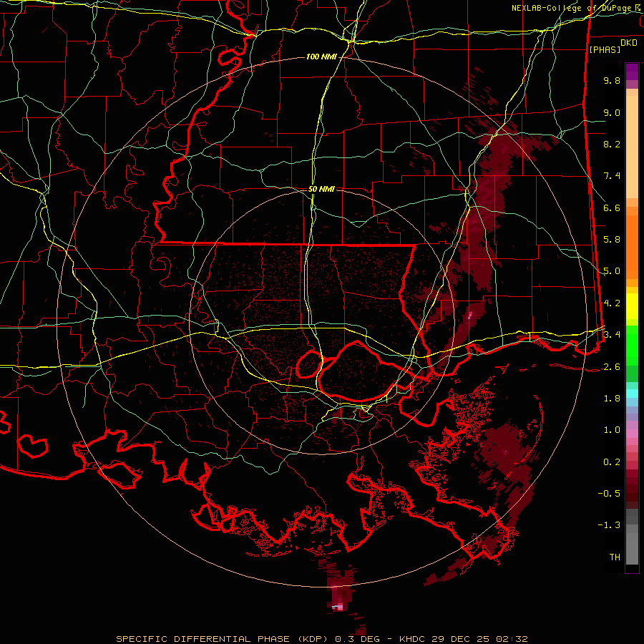Click the 9.0 scale value
Image resolution: width=644 pixels, height=644 pixels.
[612, 112]
